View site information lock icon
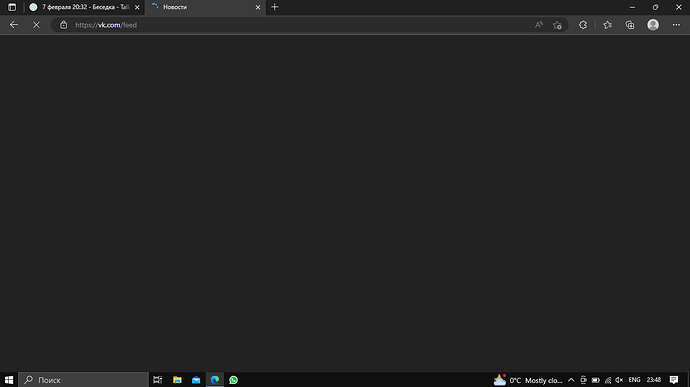690x387 pixels. [63, 25]
